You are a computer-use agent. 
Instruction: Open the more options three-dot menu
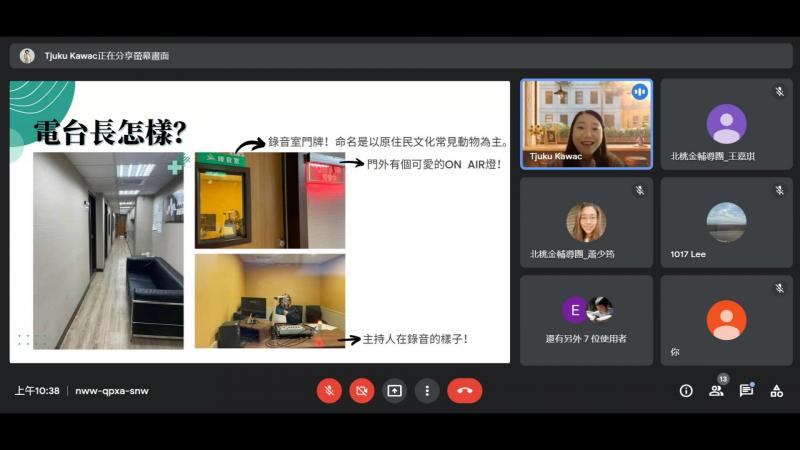(x=427, y=391)
